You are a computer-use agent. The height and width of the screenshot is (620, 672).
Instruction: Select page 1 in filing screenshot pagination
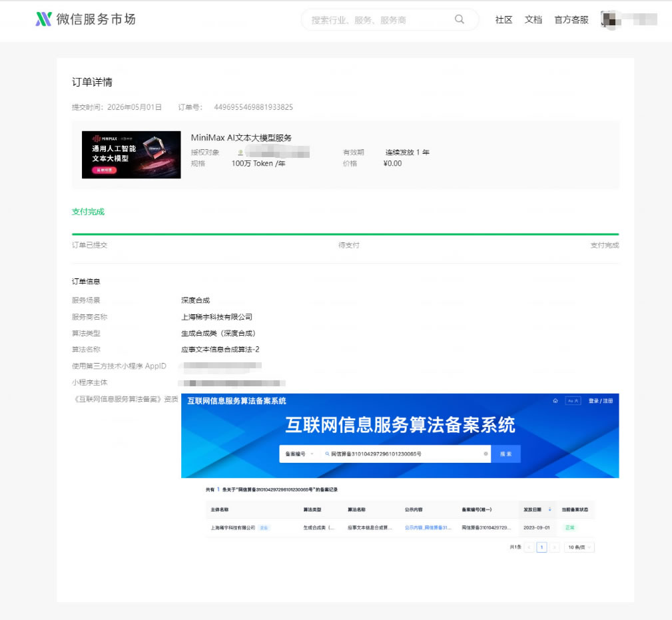tap(541, 547)
